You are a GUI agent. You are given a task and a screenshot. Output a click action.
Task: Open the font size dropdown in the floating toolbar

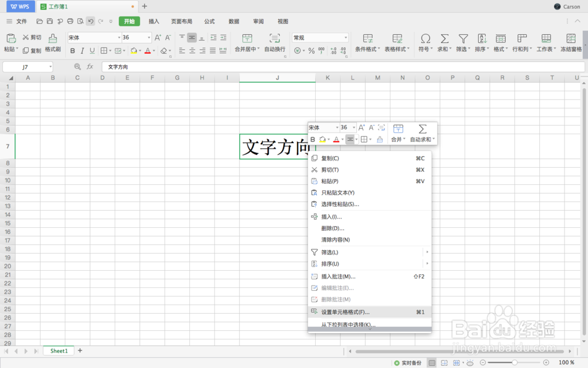point(353,127)
